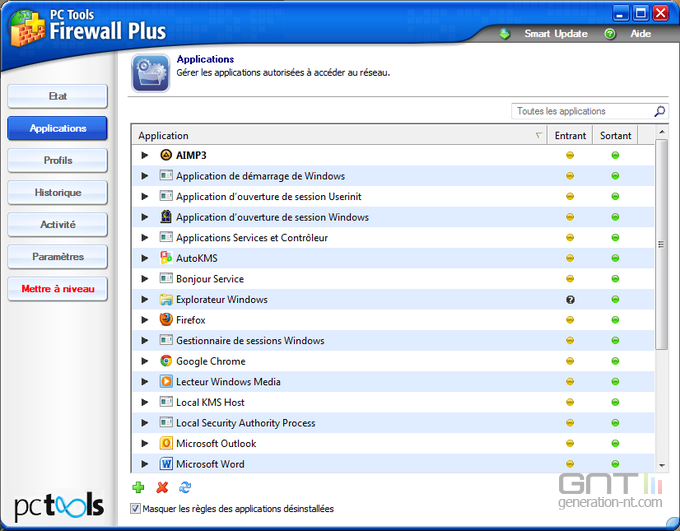Sort by Application column header

pyautogui.click(x=340, y=135)
